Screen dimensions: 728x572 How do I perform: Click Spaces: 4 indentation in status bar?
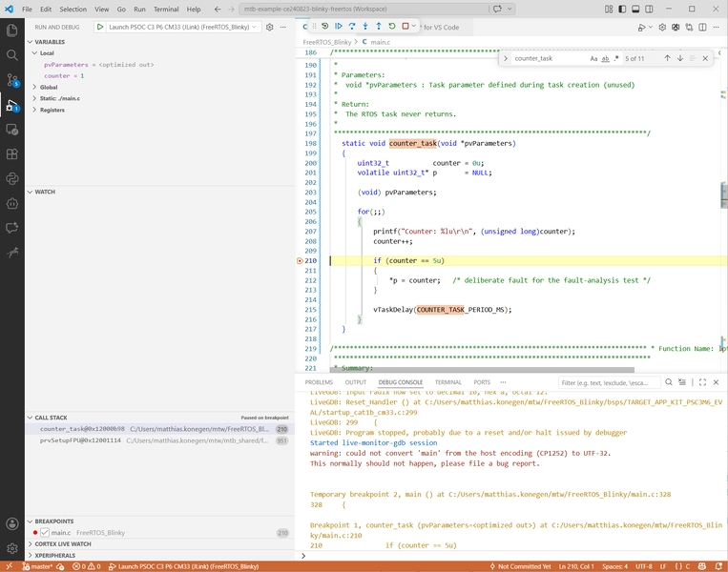coord(614,566)
